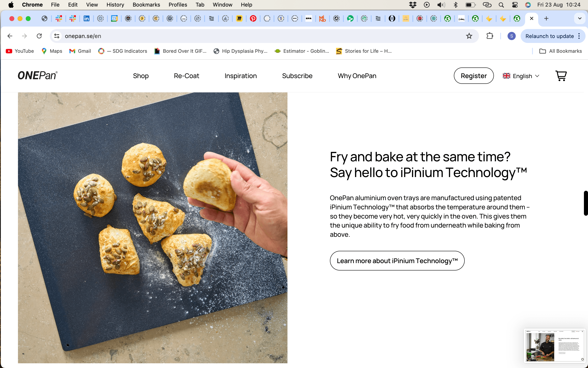Viewport: 588px width, 368px height.
Task: Open the shopping cart icon
Action: (x=561, y=76)
